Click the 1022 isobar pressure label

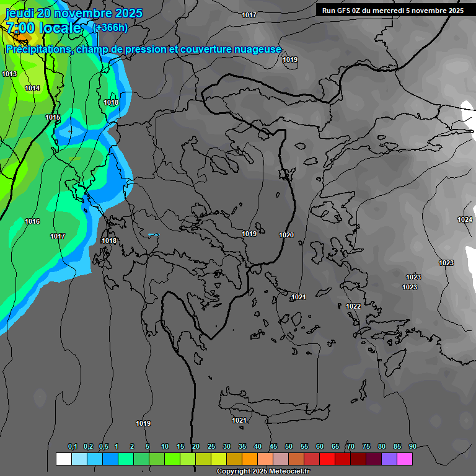[x=353, y=306]
